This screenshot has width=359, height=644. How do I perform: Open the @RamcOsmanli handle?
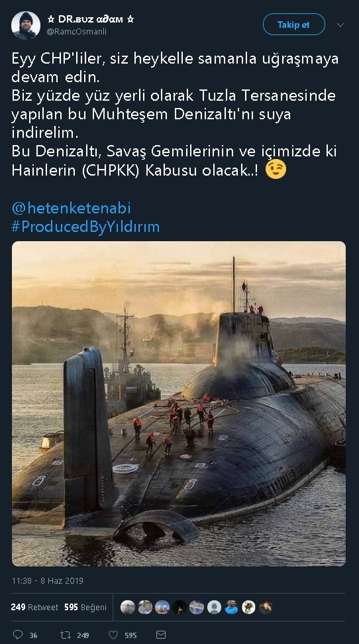tap(76, 32)
